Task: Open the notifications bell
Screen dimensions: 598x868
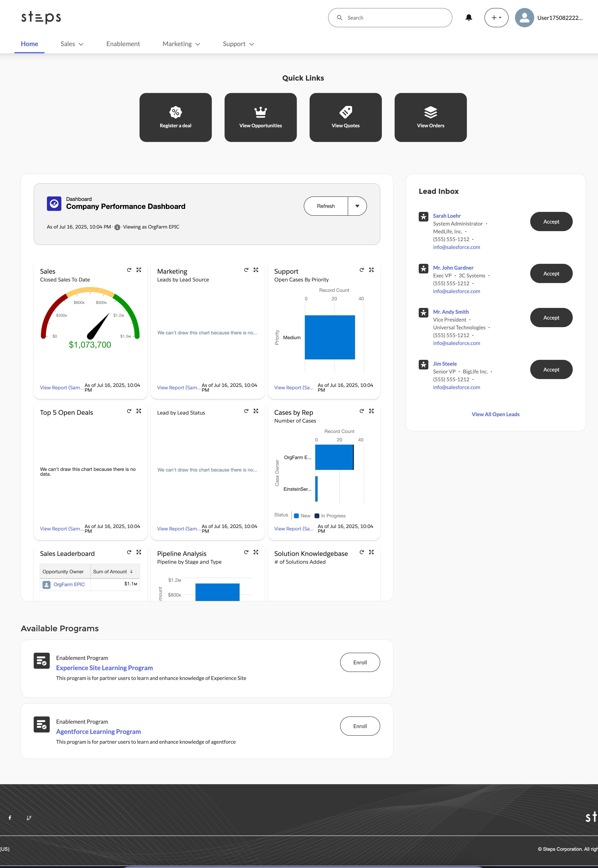Action: pos(468,17)
